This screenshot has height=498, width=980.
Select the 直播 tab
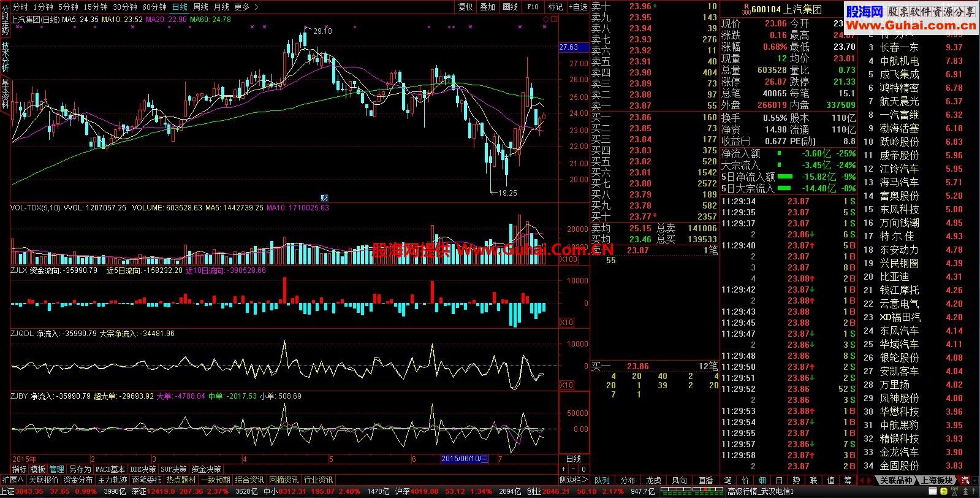coord(706,480)
